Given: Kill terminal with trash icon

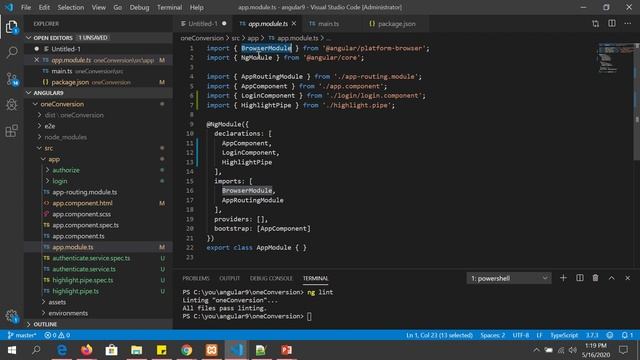Looking at the screenshot, I should pos(596,278).
